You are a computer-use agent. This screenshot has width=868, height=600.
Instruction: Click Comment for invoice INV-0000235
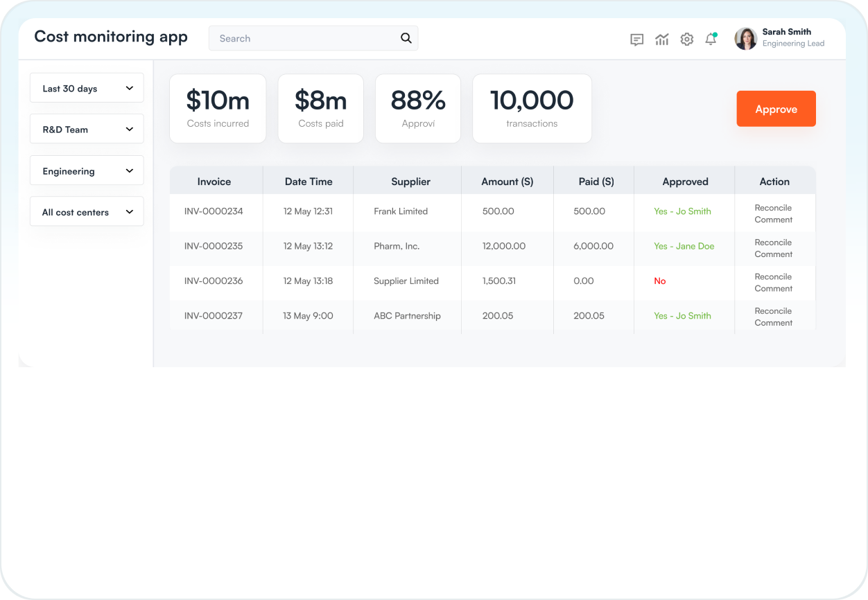click(773, 254)
